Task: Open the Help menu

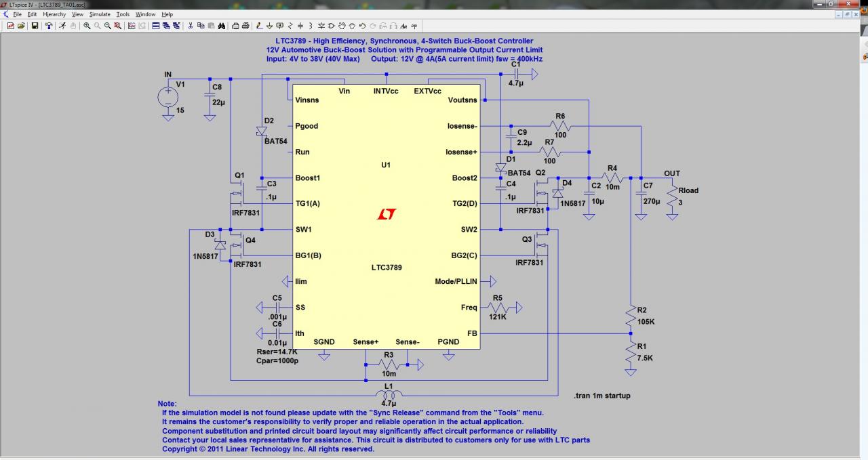Action: click(x=167, y=14)
